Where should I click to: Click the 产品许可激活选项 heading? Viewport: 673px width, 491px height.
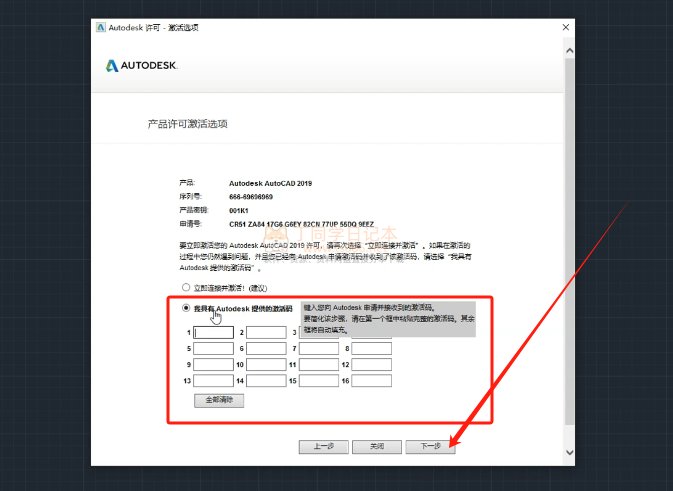(188, 124)
